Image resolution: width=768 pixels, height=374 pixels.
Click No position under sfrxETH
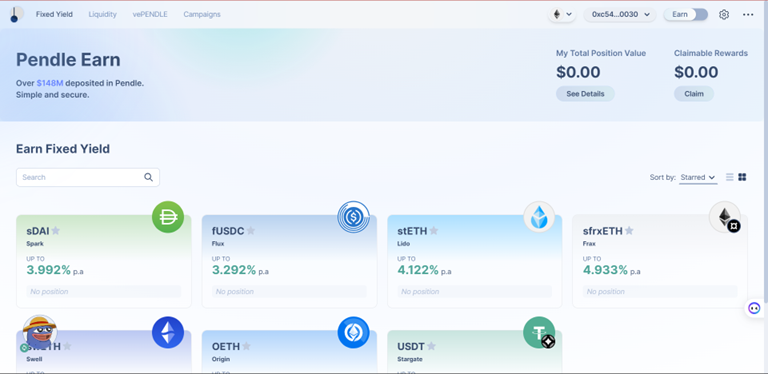click(660, 292)
